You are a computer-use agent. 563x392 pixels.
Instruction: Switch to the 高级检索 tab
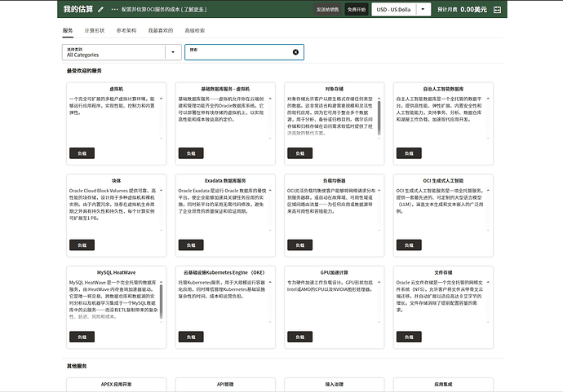195,30
